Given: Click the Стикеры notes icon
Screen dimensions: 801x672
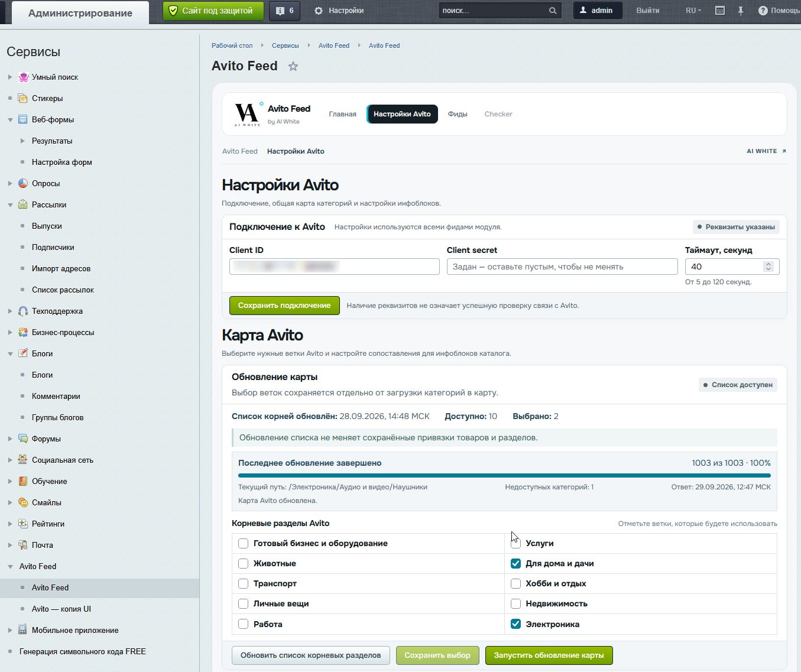Looking at the screenshot, I should (x=23, y=98).
